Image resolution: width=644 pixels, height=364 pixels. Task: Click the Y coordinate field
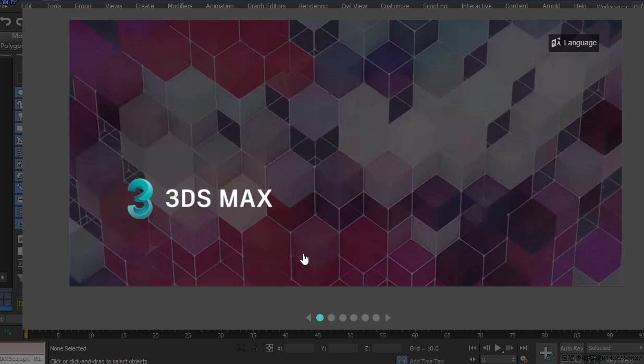(x=343, y=348)
